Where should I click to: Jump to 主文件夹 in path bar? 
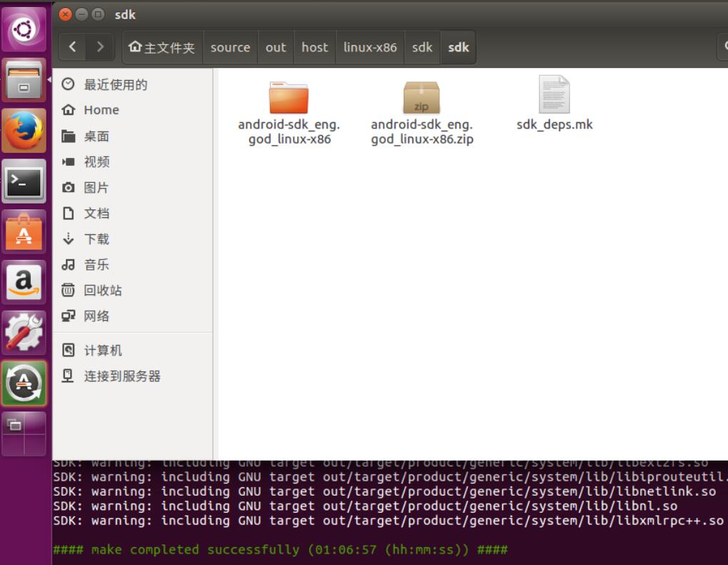coord(162,47)
